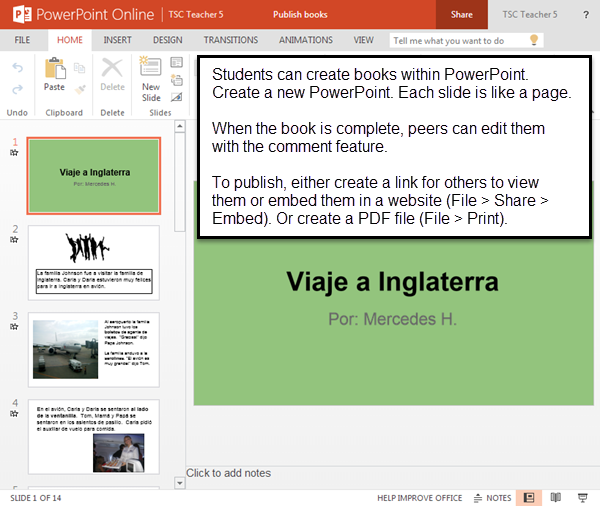Open the slide Layout icon
This screenshot has width=600, height=506.
[177, 62]
